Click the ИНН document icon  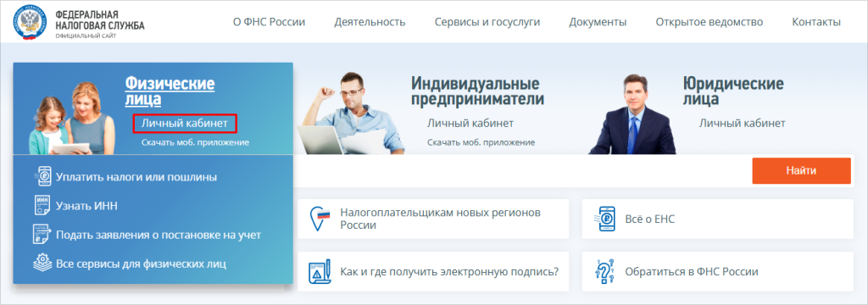coord(42,206)
